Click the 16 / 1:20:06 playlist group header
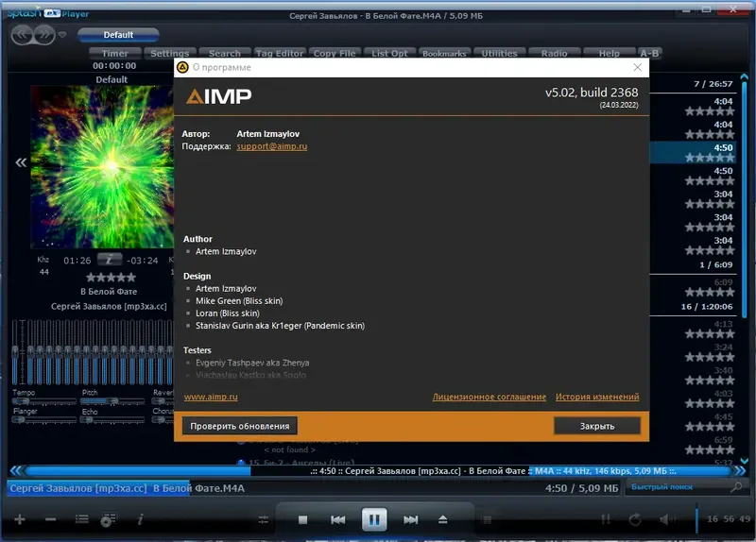 coord(695,307)
